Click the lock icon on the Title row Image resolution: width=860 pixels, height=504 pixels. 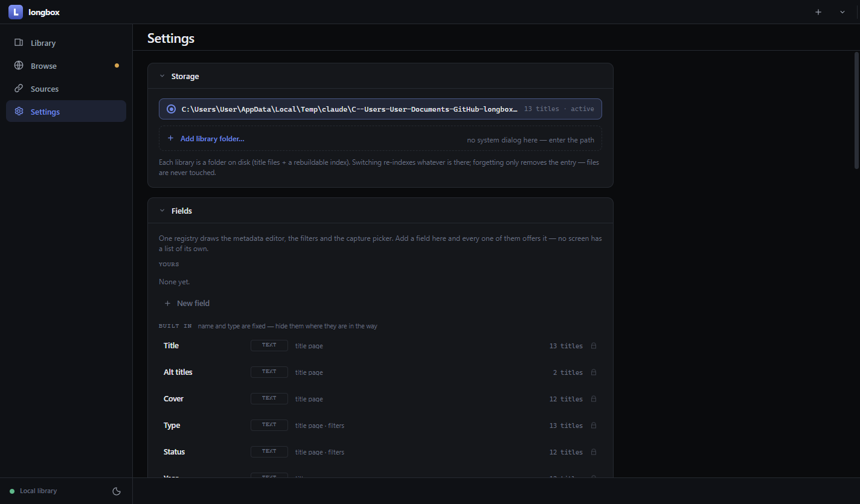pyautogui.click(x=594, y=346)
